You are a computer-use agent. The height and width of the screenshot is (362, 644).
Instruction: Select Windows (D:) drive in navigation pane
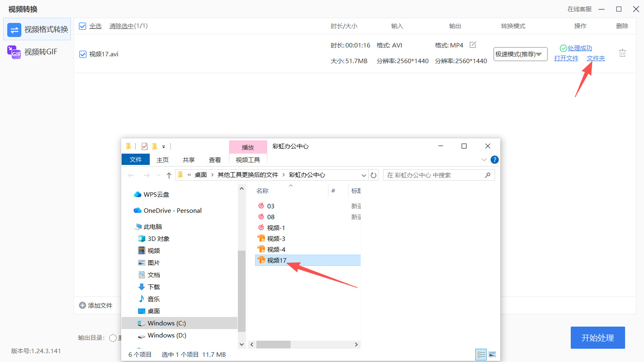[162, 335]
